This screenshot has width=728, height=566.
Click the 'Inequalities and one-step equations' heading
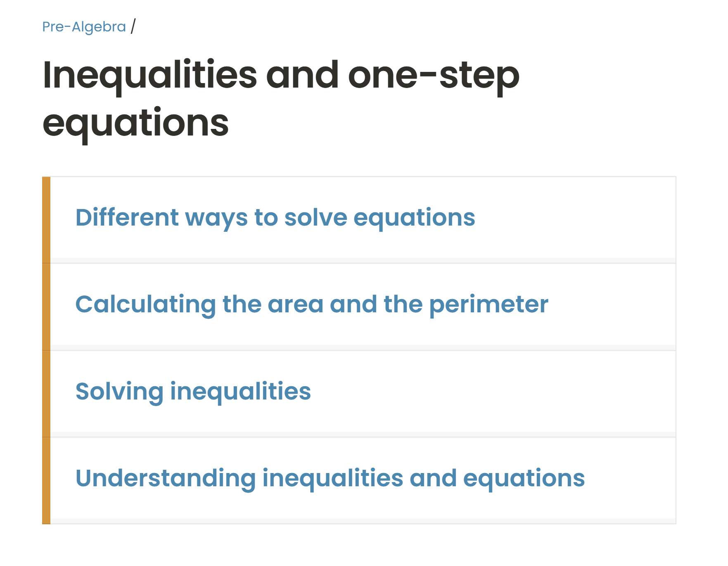pyautogui.click(x=281, y=98)
